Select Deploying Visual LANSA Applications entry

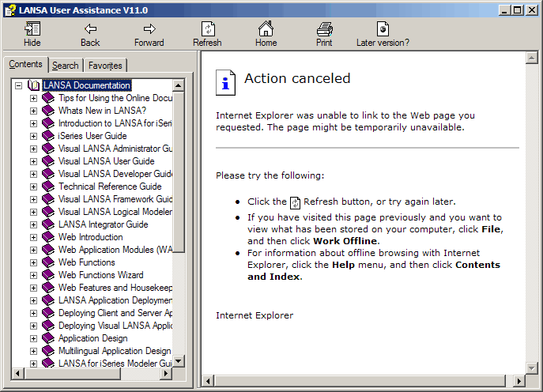[x=115, y=326]
